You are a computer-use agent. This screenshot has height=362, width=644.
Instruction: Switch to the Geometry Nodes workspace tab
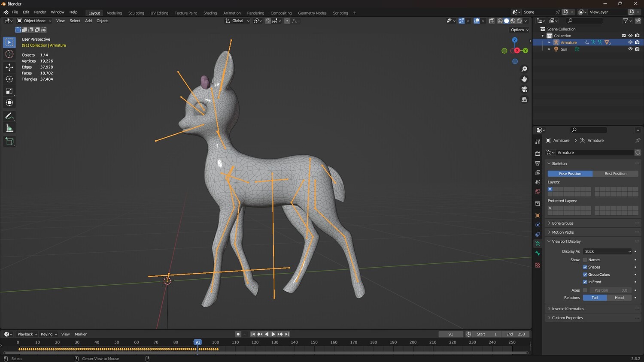[312, 13]
